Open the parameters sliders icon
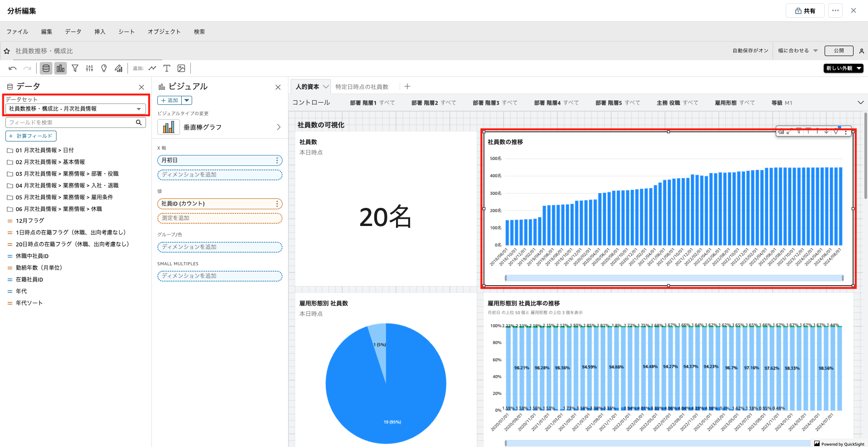 (x=90, y=68)
